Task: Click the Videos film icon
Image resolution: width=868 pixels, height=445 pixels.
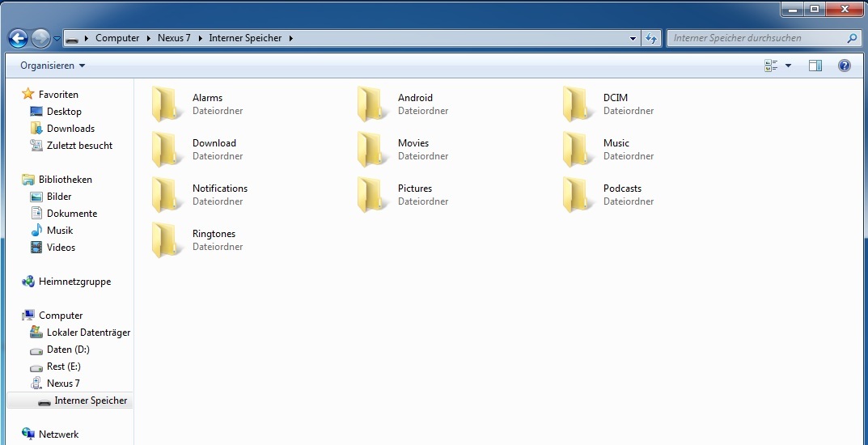Action: [36, 248]
